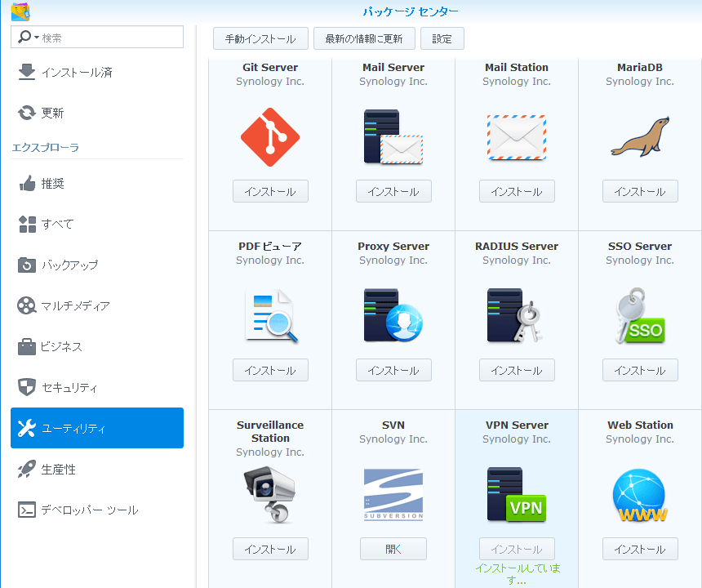This screenshot has height=588, width=702.
Task: Click the Proxy Server title text
Action: click(x=393, y=246)
